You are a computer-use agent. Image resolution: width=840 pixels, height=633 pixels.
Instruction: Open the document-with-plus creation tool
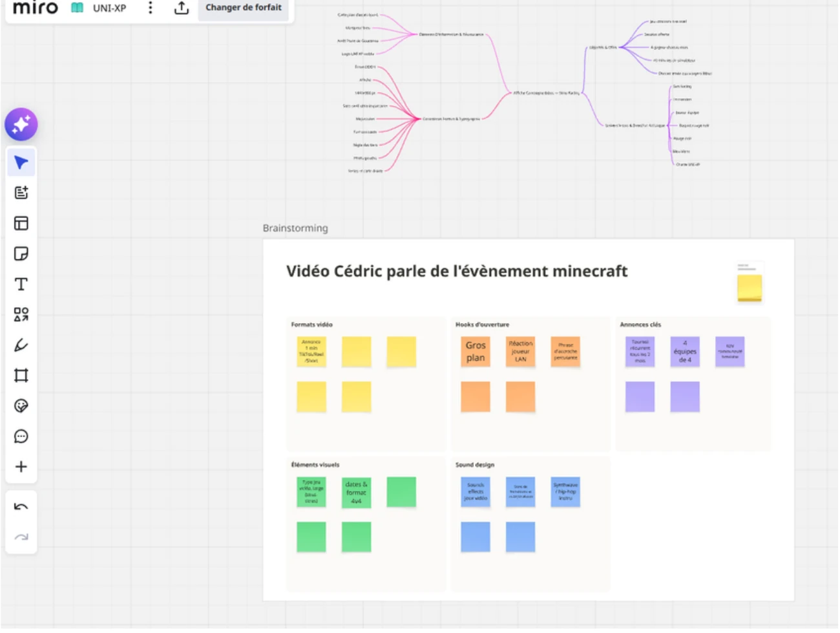pos(21,193)
